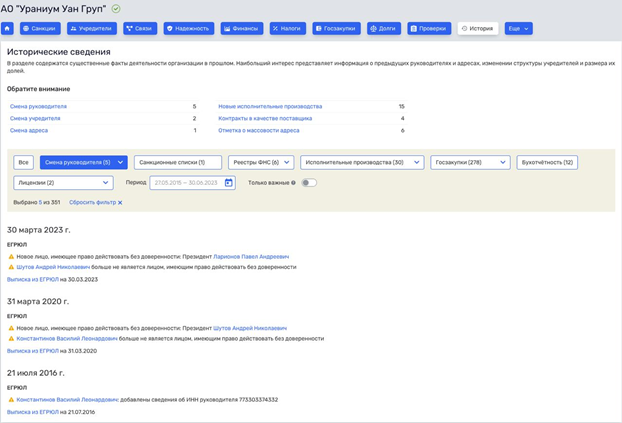Click warning icon beside Константинов removal entry, 2020

pos(11,338)
